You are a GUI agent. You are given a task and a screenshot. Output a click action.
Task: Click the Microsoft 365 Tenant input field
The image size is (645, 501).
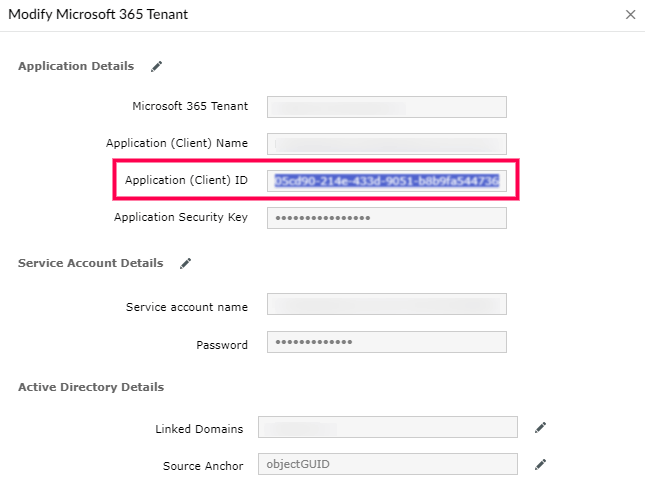click(386, 106)
